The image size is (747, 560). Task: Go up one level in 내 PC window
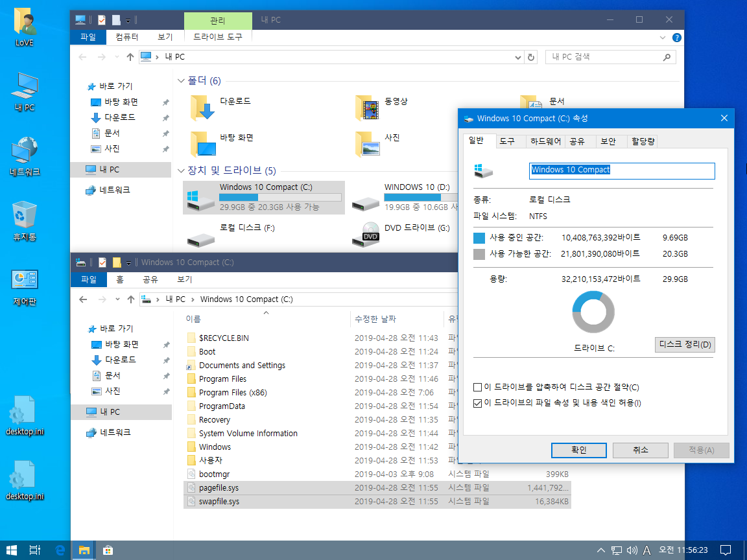(x=130, y=57)
